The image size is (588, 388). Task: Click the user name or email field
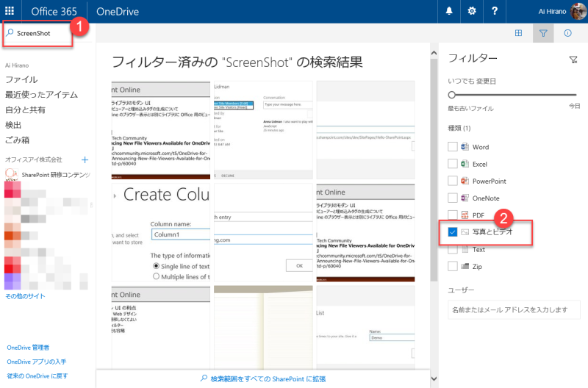[x=514, y=309]
